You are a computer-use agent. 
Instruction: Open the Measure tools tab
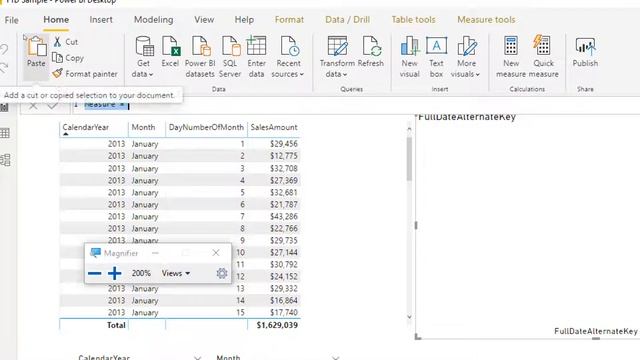click(x=486, y=20)
